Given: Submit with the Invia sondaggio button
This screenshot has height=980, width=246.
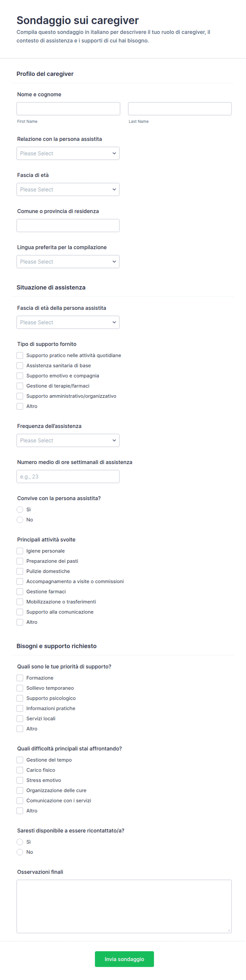Looking at the screenshot, I should tap(124, 959).
